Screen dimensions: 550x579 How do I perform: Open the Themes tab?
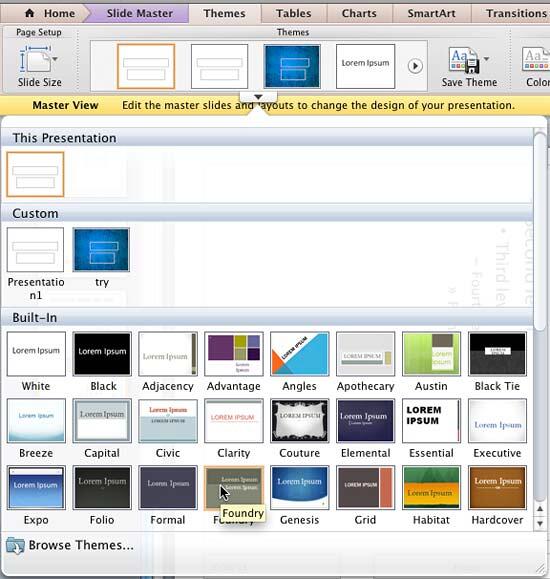point(224,13)
